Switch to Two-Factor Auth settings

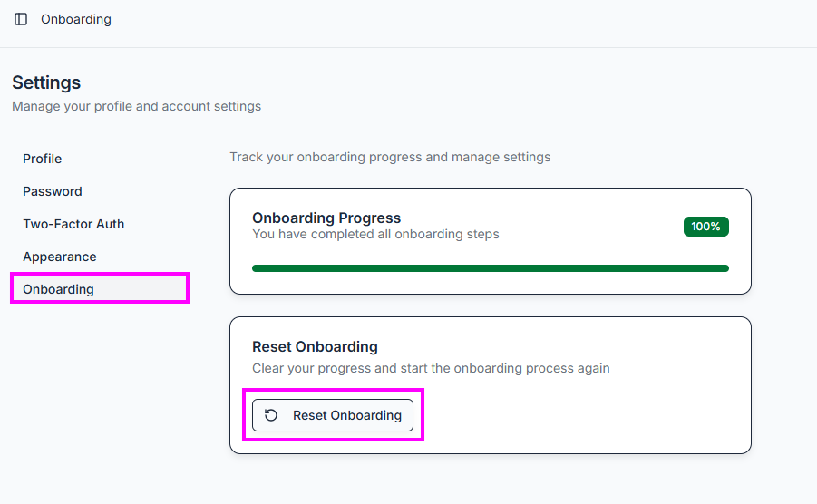coord(73,224)
